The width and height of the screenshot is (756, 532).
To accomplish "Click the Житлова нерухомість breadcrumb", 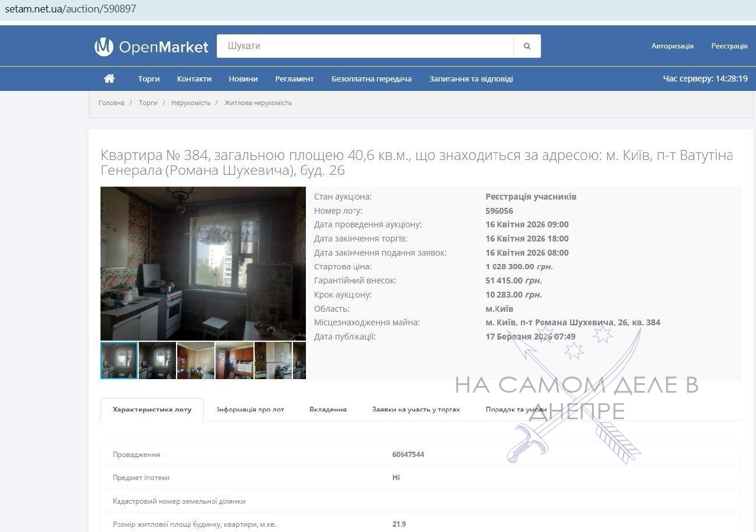I will point(258,103).
